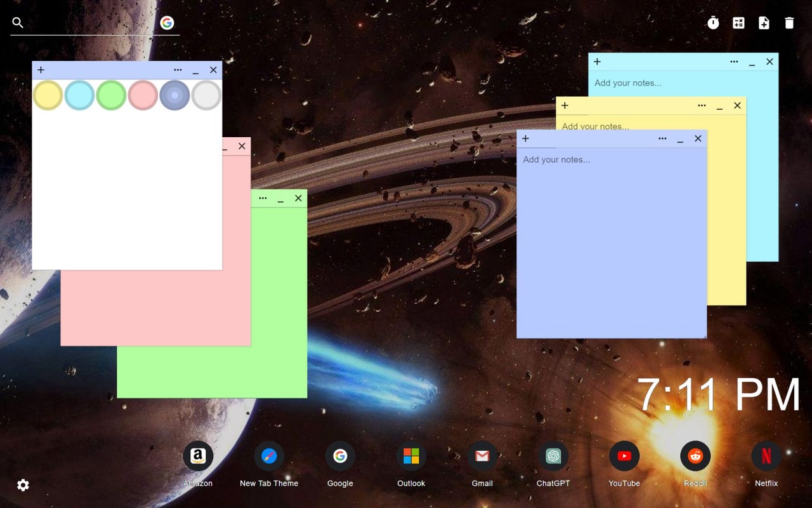This screenshot has width=812, height=508.
Task: Pick the white color circle
Action: (x=206, y=95)
